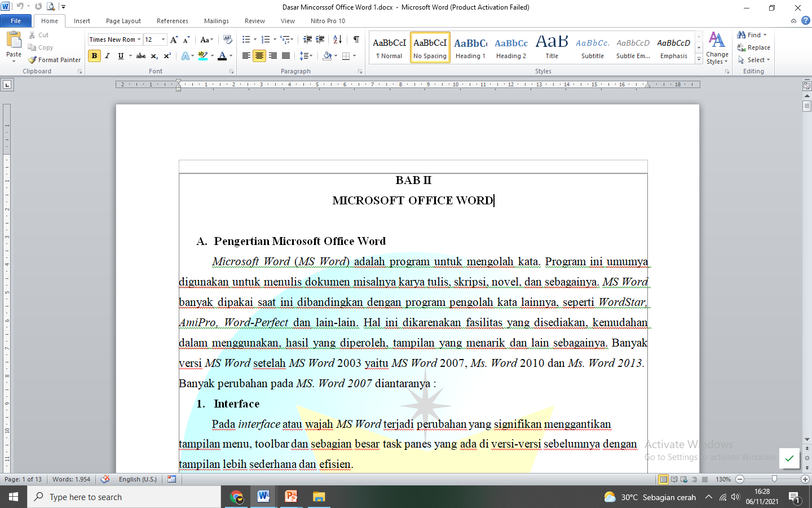Apply Normal style
Screen dimensions: 812x508
point(389,47)
